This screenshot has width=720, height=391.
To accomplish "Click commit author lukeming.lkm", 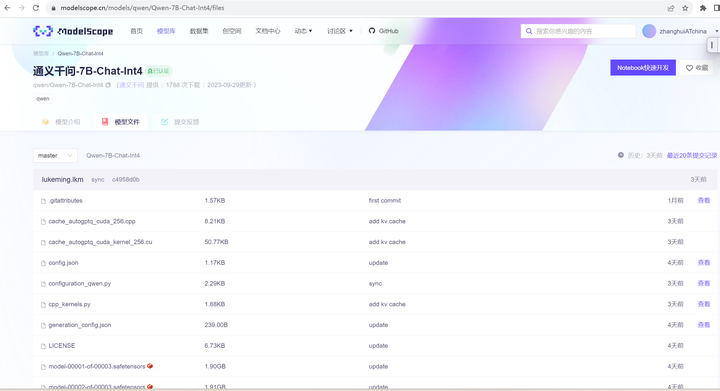I will click(62, 179).
